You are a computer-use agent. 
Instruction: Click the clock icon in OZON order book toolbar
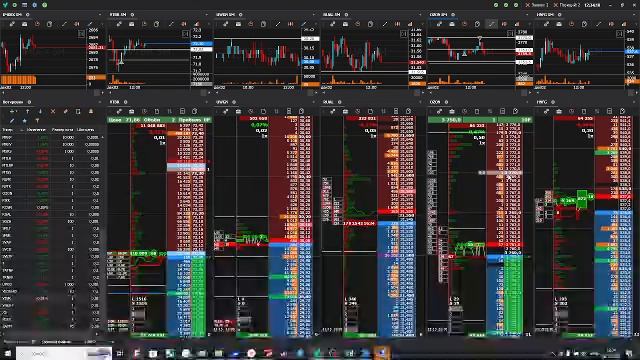[x=464, y=111]
